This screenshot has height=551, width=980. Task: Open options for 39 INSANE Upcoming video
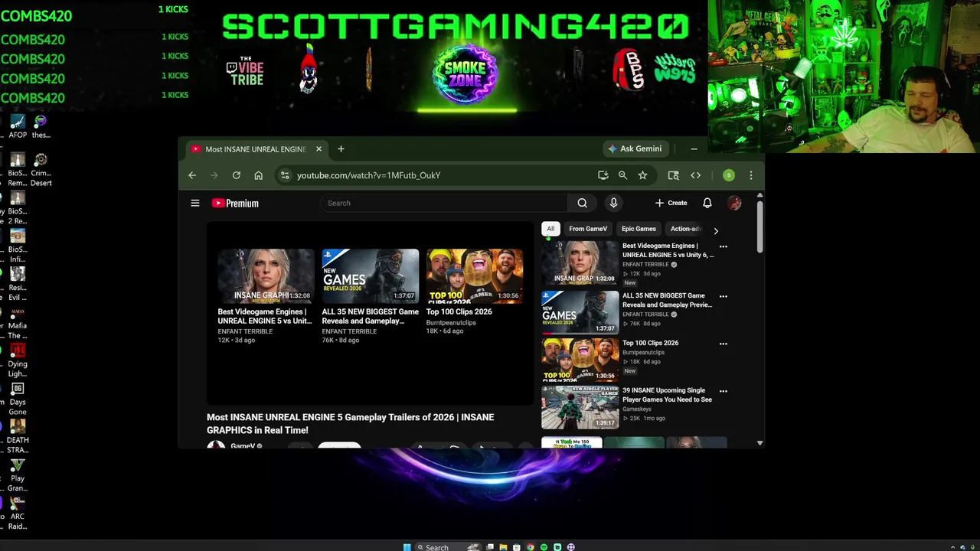pyautogui.click(x=723, y=391)
